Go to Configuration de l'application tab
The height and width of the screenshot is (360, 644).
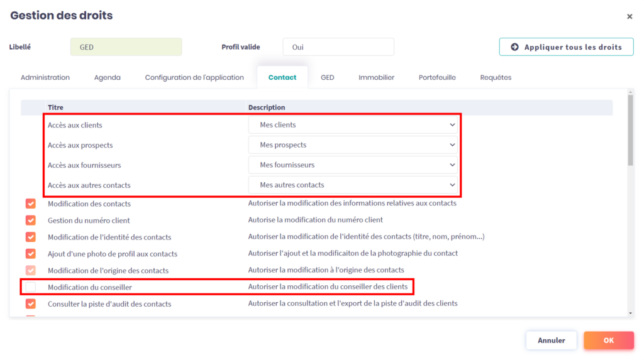tap(194, 78)
